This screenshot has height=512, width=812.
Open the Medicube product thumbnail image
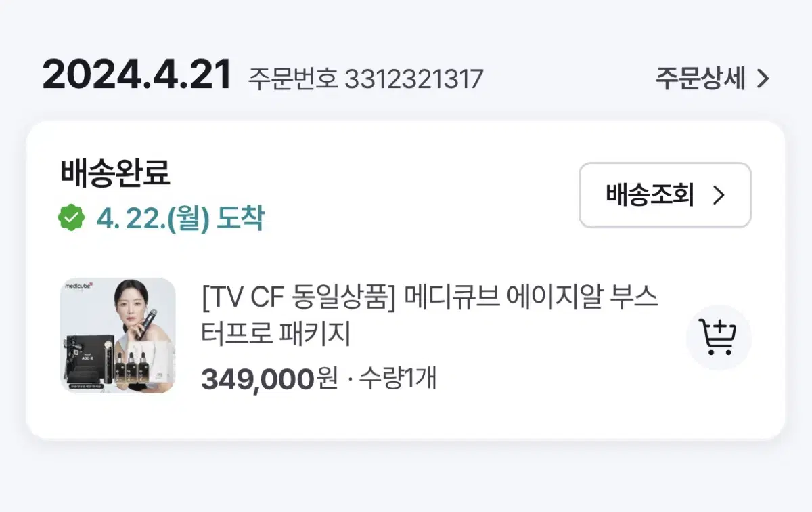118,335
